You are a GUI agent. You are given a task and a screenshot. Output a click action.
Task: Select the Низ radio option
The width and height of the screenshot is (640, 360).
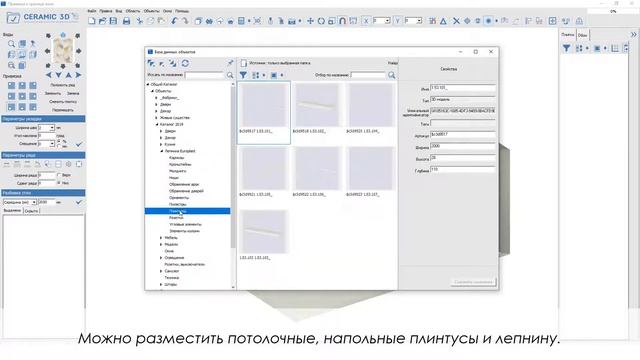59,183
